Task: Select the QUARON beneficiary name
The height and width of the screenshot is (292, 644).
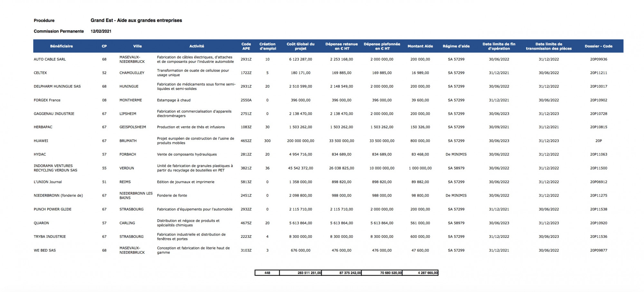Action: click(41, 223)
